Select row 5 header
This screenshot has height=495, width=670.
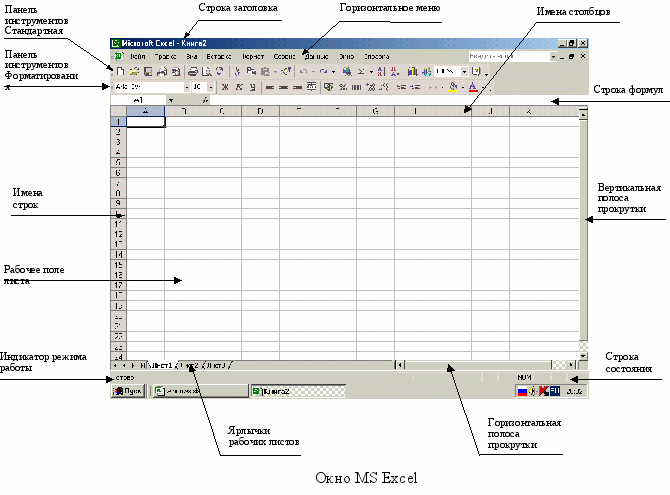(118, 162)
